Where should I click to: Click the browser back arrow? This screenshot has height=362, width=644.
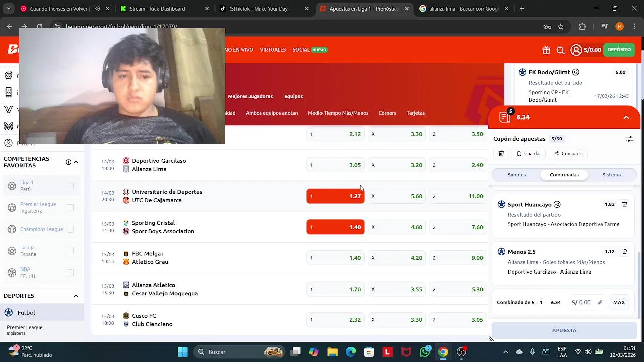pyautogui.click(x=9, y=27)
